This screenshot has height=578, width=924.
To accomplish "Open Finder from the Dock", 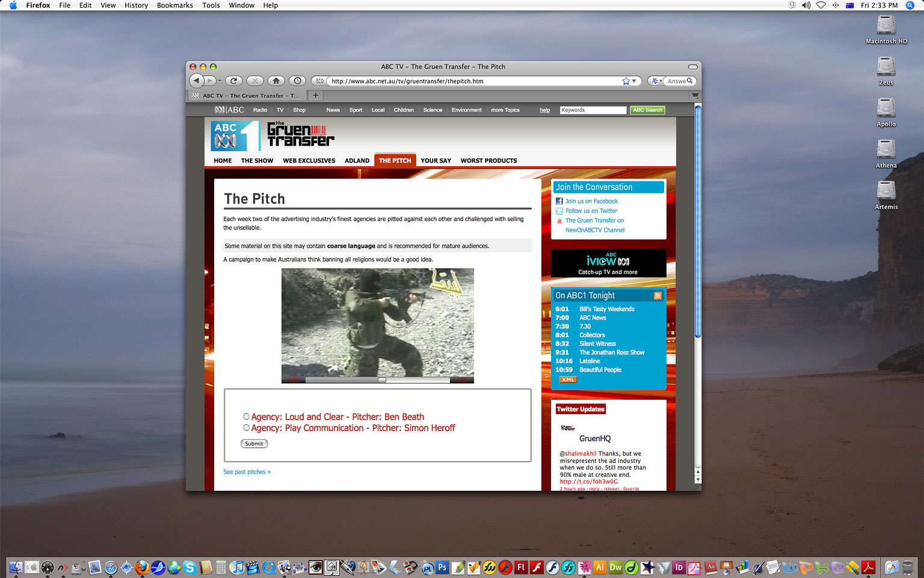I will [x=16, y=567].
